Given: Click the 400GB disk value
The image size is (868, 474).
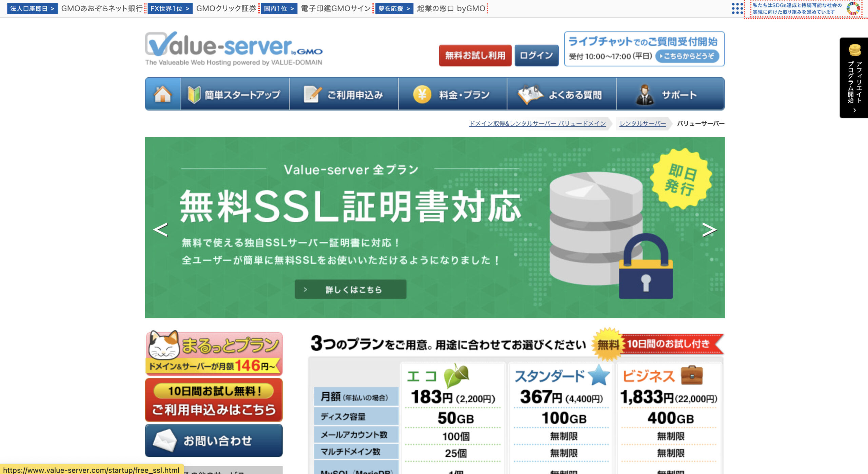Looking at the screenshot, I should point(671,418).
